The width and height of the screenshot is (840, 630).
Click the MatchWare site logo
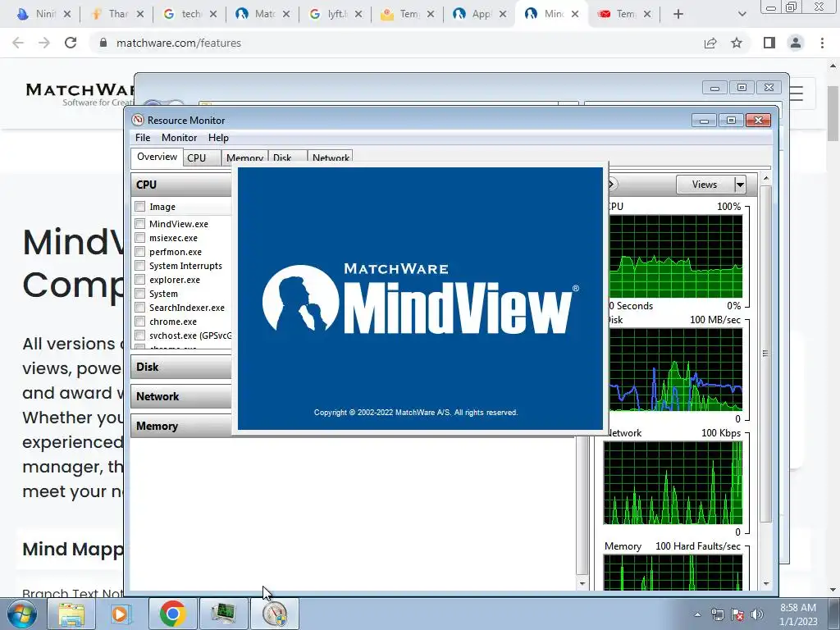point(80,94)
